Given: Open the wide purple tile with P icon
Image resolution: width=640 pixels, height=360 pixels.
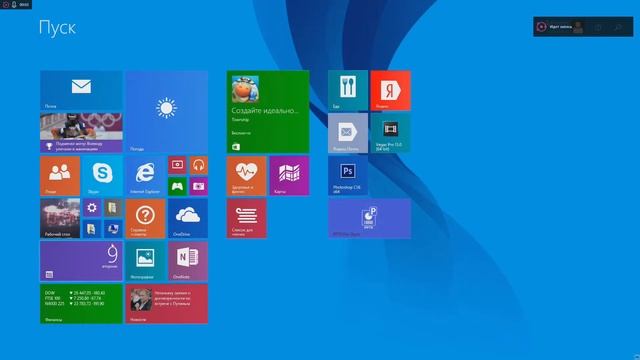Looking at the screenshot, I should (369, 218).
